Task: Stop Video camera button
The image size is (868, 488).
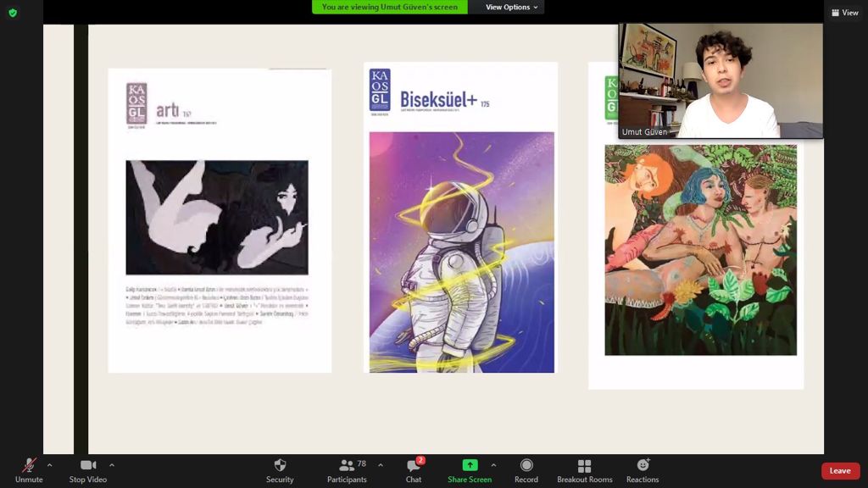Action: [88, 471]
